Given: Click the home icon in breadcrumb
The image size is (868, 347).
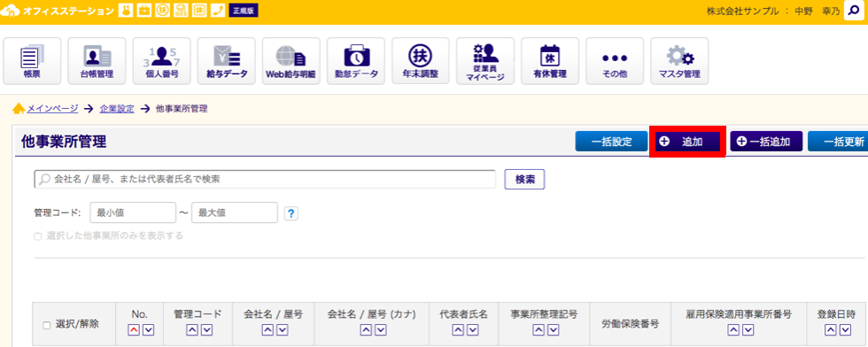Looking at the screenshot, I should pyautogui.click(x=19, y=108).
